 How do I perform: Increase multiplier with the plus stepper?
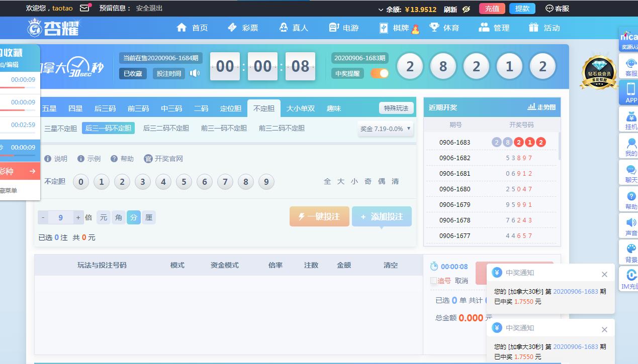78,217
